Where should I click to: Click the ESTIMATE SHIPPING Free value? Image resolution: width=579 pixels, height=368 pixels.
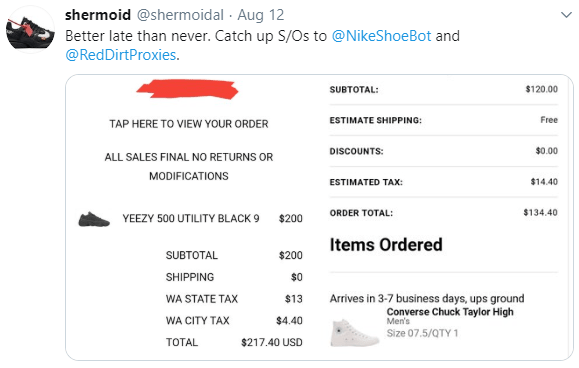[x=549, y=120]
